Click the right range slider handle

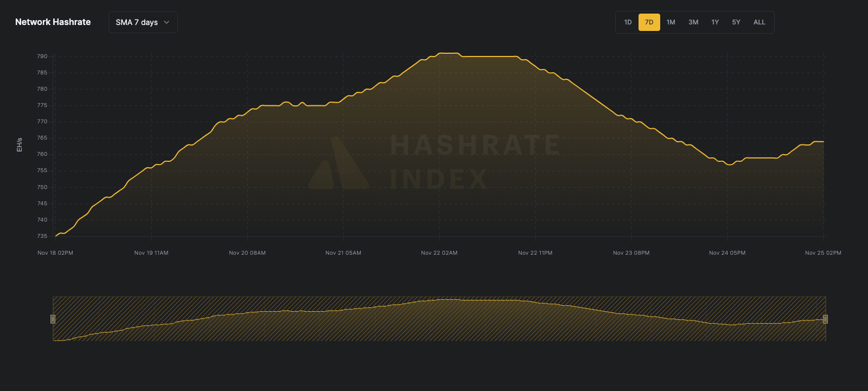[825, 319]
